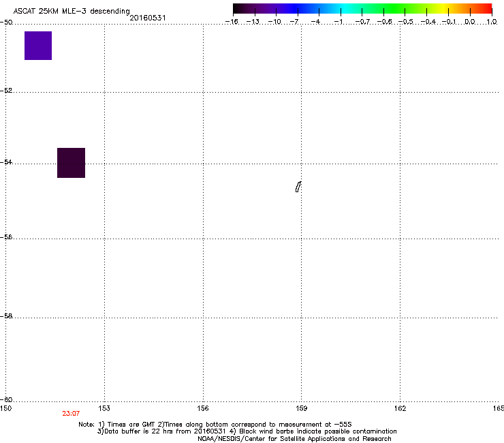Click the 1.0 value on color scale
This screenshot has height=443, width=504.
[x=492, y=22]
